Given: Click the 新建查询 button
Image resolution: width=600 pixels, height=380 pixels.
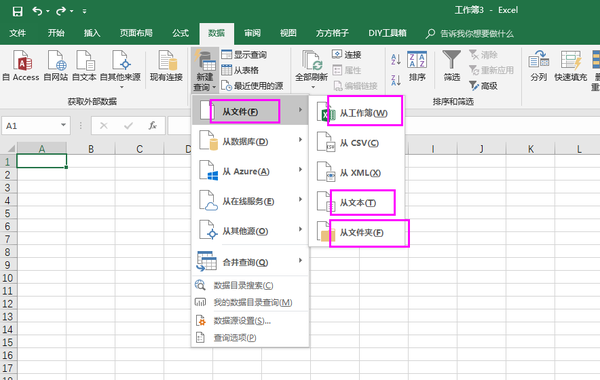Looking at the screenshot, I should click(x=205, y=70).
